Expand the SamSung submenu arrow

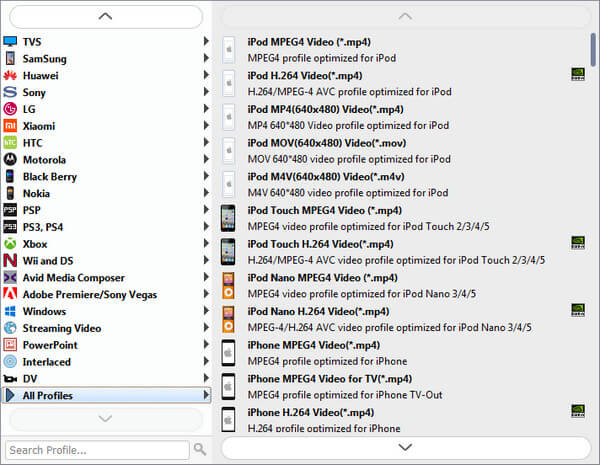pos(206,58)
